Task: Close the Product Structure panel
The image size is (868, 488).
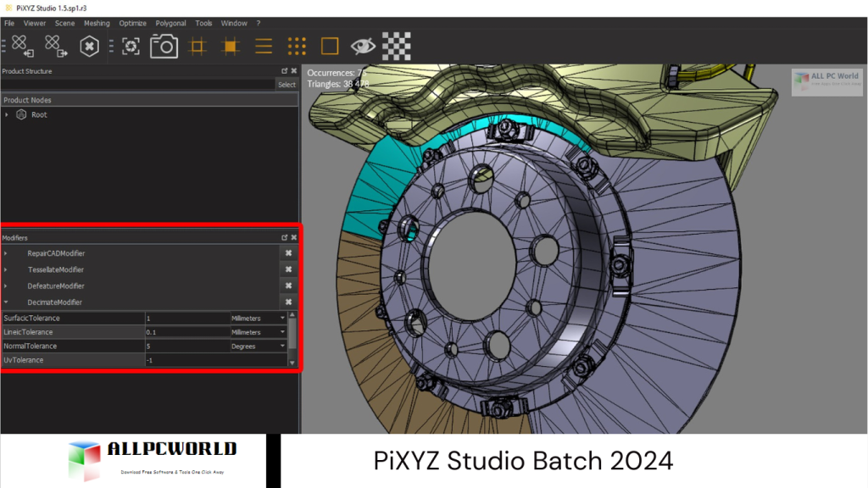Action: tap(294, 71)
